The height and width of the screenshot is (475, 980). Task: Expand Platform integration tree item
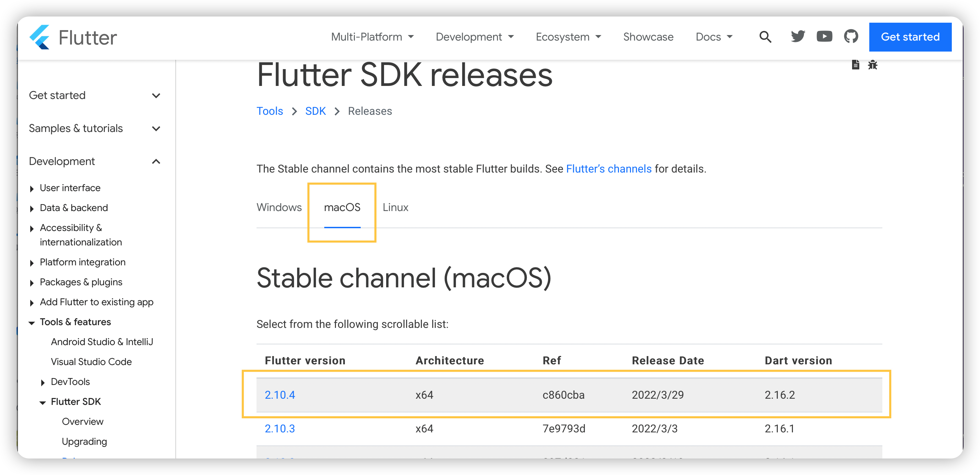78,262
